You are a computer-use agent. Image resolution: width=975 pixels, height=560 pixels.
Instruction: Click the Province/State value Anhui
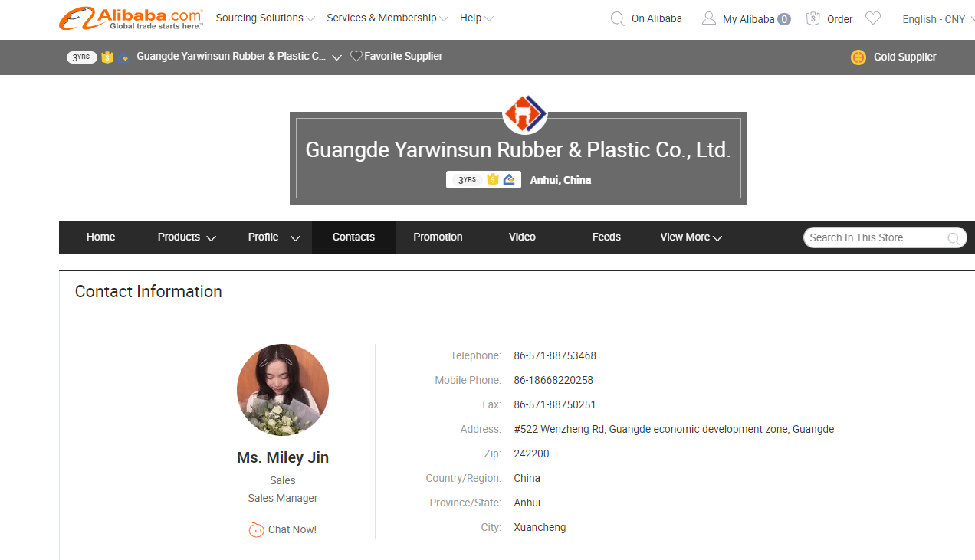pos(527,503)
